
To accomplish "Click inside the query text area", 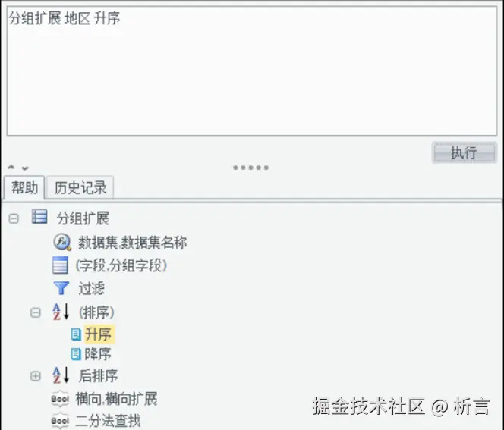I will (x=252, y=71).
